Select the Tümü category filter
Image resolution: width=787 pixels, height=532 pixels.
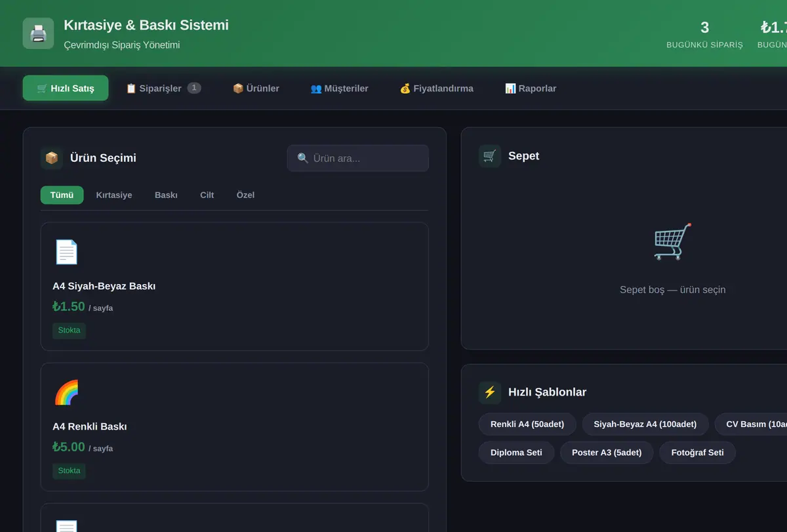pyautogui.click(x=62, y=195)
